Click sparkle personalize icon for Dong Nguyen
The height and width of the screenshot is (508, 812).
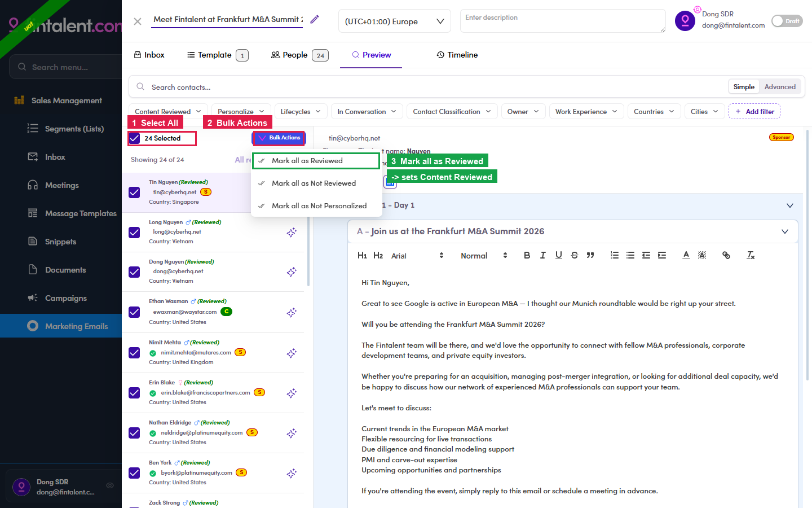pos(292,272)
